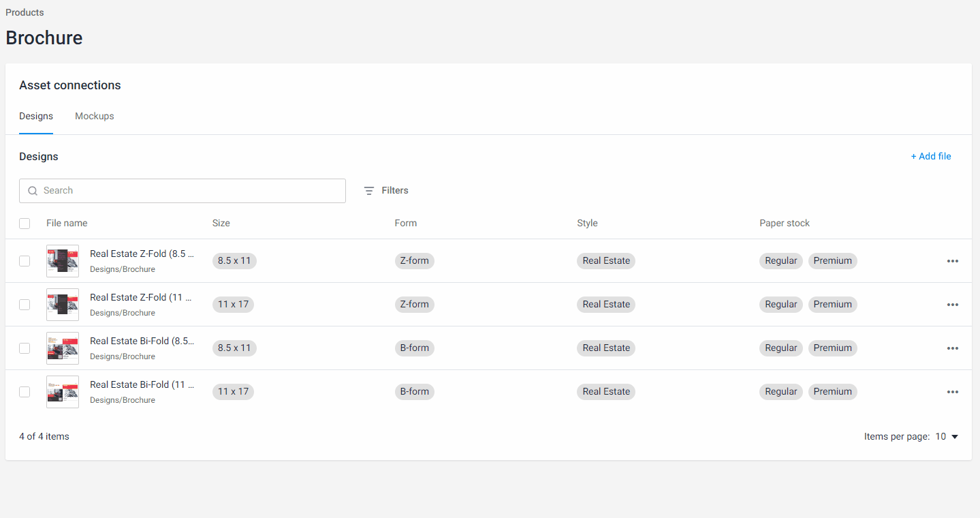Open the Real Estate Z-Fold (11) design
The height and width of the screenshot is (518, 980).
(141, 297)
